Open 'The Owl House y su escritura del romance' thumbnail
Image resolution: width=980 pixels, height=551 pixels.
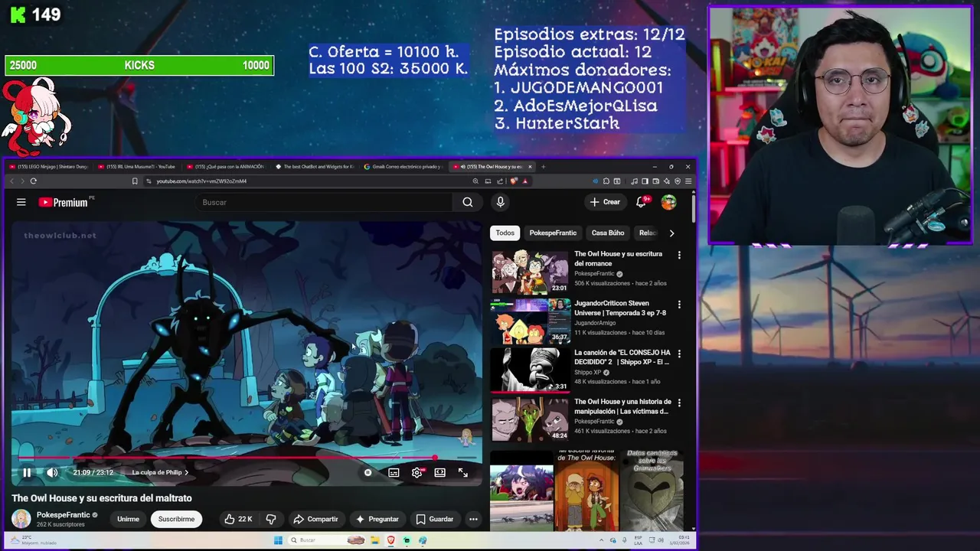(x=530, y=272)
